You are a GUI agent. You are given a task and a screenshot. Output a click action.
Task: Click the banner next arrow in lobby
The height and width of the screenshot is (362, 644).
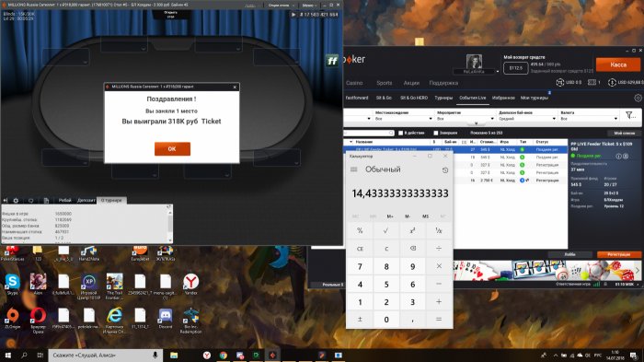(x=638, y=271)
